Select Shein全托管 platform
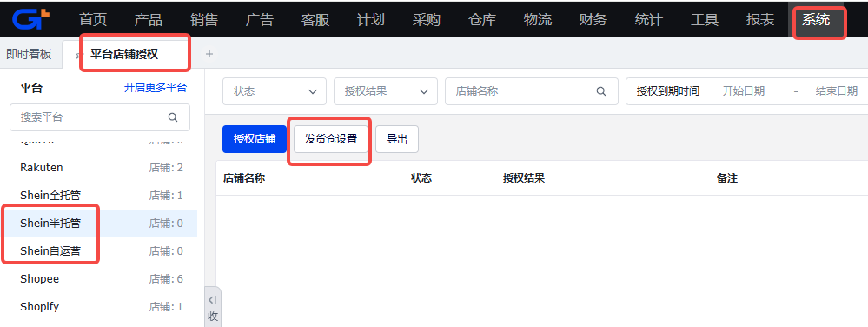 pyautogui.click(x=98, y=195)
